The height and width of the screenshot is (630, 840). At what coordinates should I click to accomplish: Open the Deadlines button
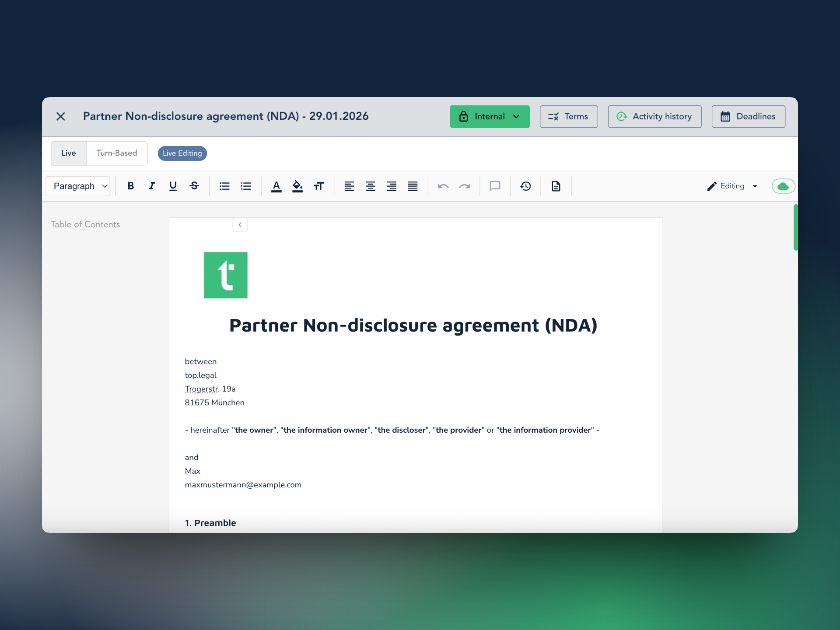pos(748,116)
